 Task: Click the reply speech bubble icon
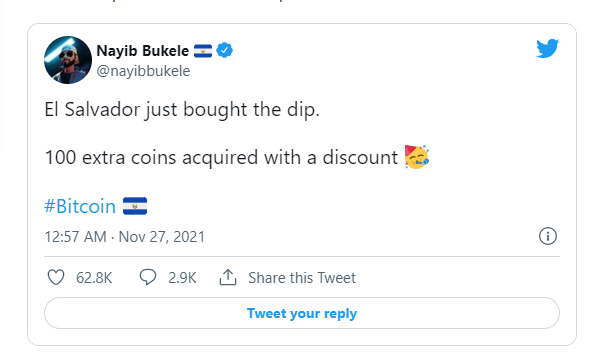[148, 278]
